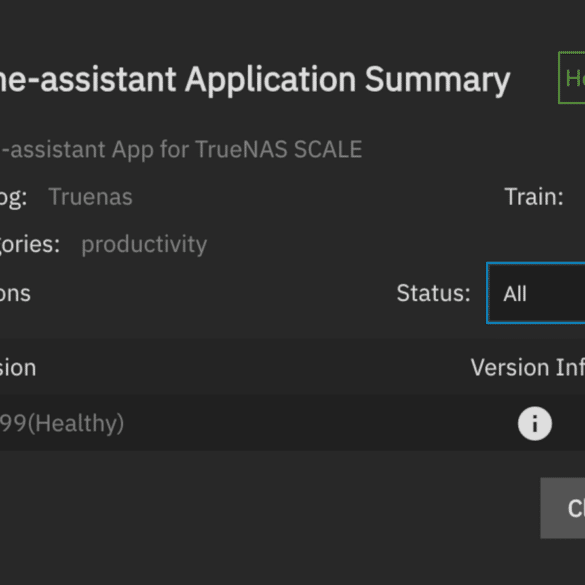Click the 'Train:' label
This screenshot has width=585, height=585.
pyautogui.click(x=534, y=196)
